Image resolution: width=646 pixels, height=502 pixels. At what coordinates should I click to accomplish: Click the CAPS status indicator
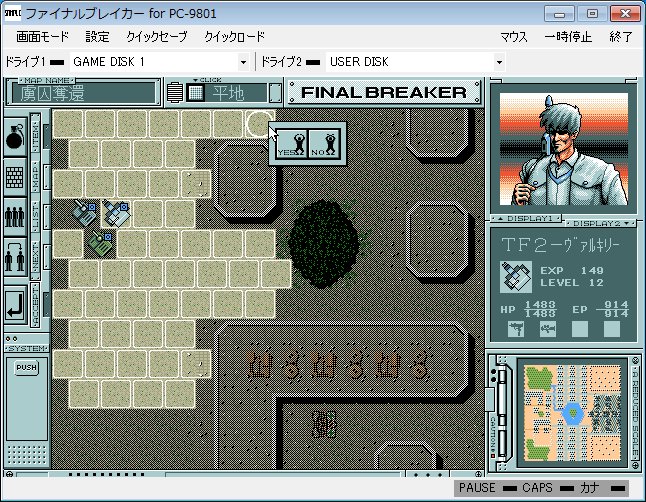548,488
